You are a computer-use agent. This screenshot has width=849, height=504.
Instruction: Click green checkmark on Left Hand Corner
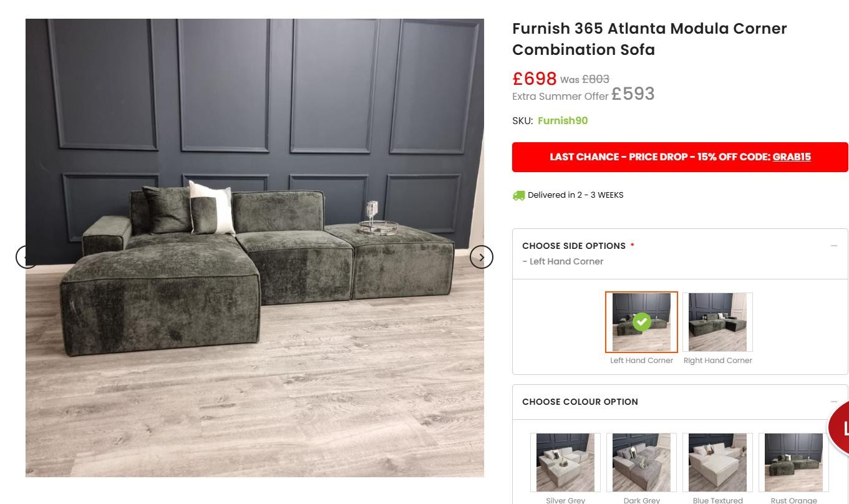641,322
